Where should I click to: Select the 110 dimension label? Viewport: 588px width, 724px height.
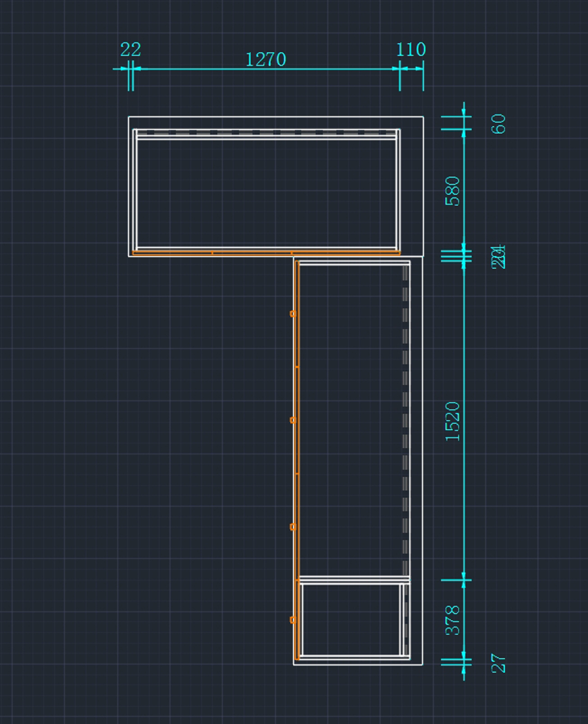pos(411,49)
